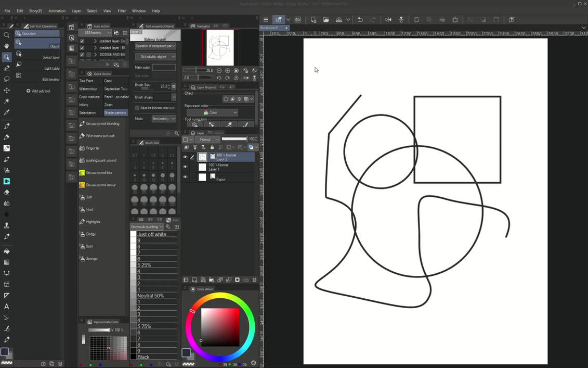Click the canvas preview thumbnail in Navigator
The height and width of the screenshot is (368, 588).
[219, 48]
